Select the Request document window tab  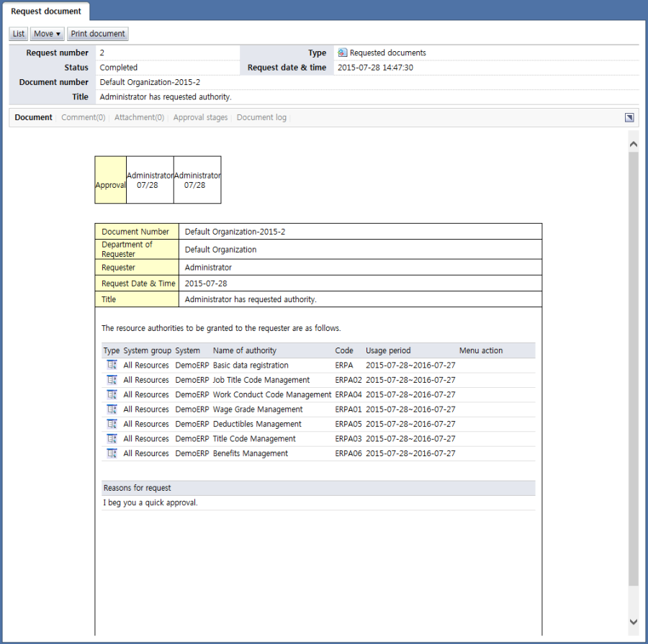pyautogui.click(x=46, y=12)
